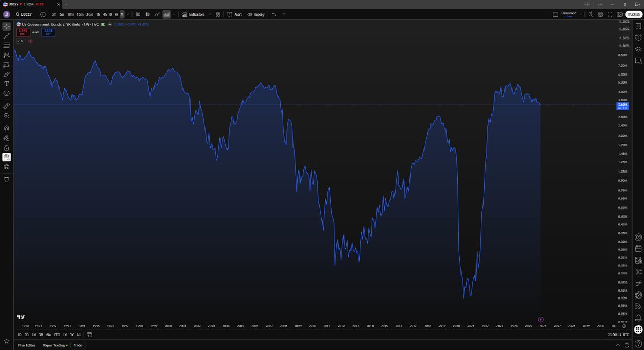The width and height of the screenshot is (644, 350).
Task: Select the US02Y browser tab
Action: pyautogui.click(x=30, y=4)
